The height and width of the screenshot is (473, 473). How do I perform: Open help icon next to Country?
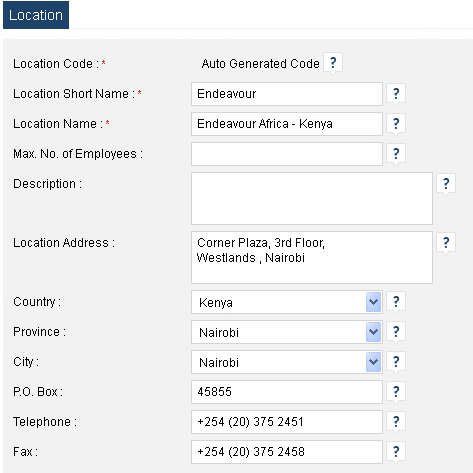[x=396, y=302]
